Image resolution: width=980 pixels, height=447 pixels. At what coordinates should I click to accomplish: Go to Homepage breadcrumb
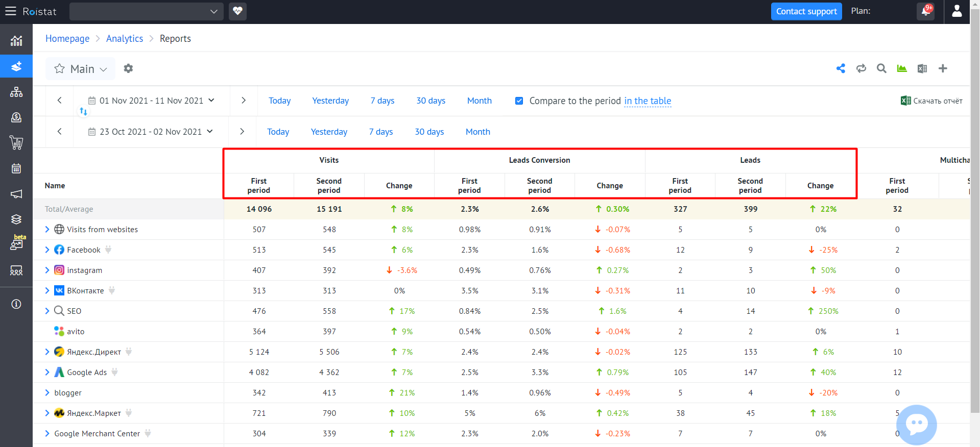click(x=67, y=39)
